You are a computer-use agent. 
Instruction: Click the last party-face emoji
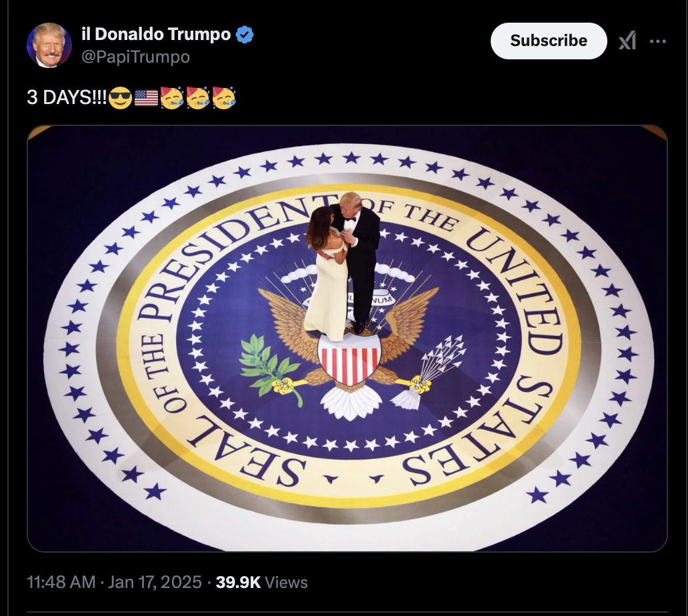(224, 97)
